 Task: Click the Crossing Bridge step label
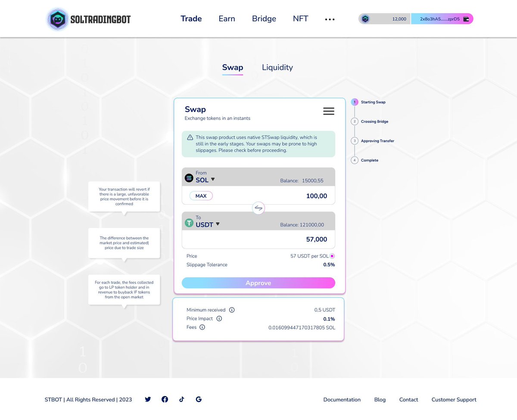pos(375,121)
